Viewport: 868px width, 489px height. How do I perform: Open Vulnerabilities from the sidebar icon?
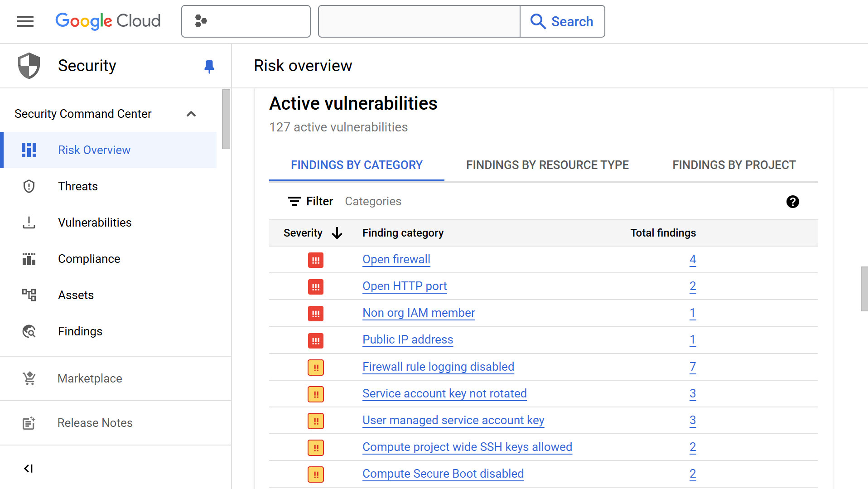[29, 223]
